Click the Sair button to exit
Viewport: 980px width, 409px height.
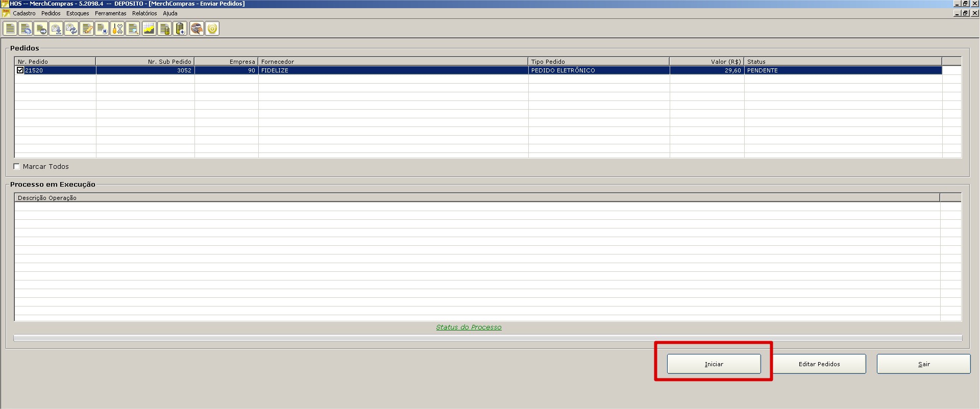pos(923,364)
